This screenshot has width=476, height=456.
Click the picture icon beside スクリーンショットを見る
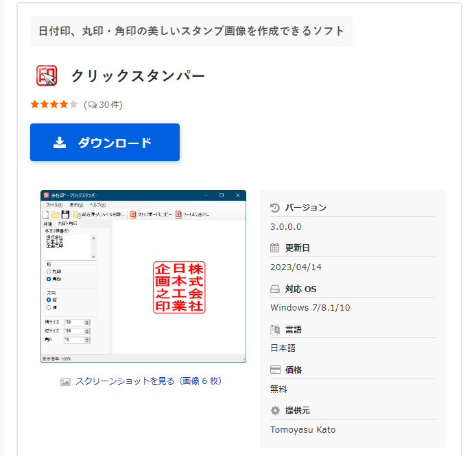(x=65, y=382)
